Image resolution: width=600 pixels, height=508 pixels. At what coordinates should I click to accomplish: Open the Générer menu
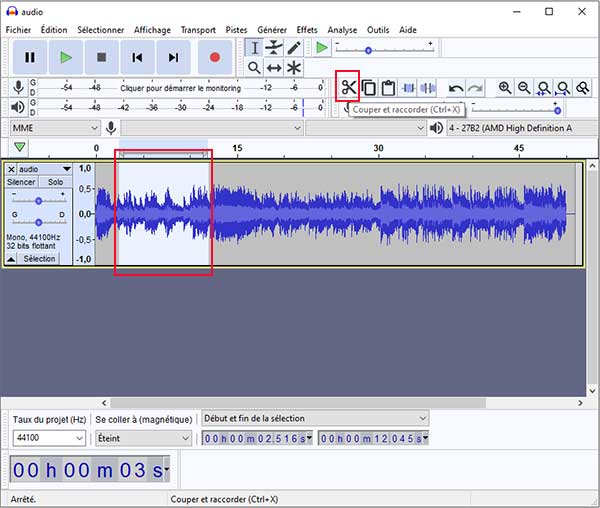[x=272, y=30]
